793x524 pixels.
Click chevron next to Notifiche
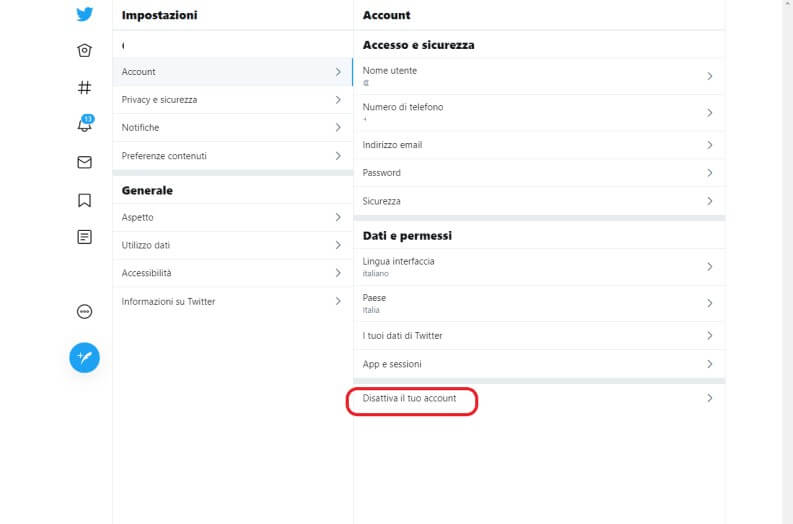(338, 127)
